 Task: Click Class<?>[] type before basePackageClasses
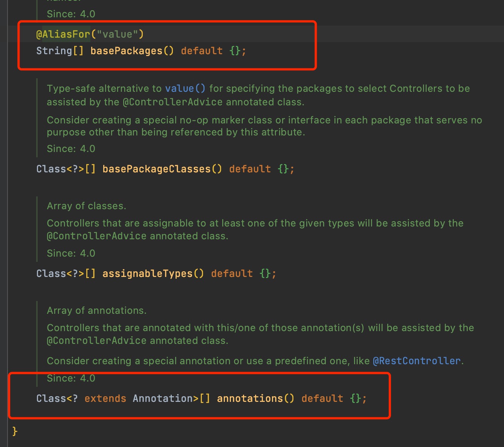[66, 169]
